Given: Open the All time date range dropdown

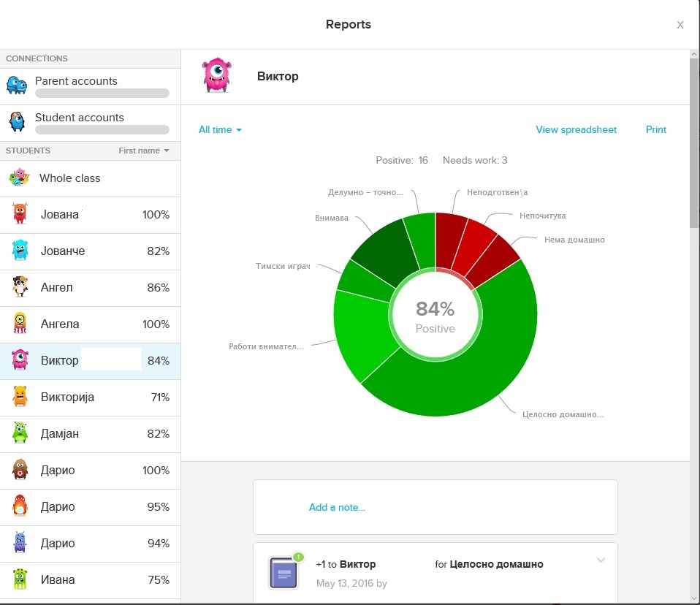Looking at the screenshot, I should (220, 130).
